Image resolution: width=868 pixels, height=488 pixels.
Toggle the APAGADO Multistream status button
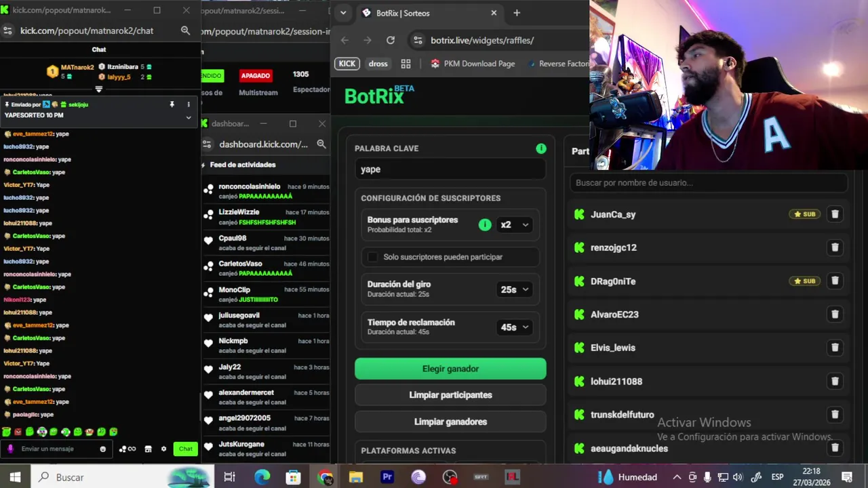coord(256,75)
